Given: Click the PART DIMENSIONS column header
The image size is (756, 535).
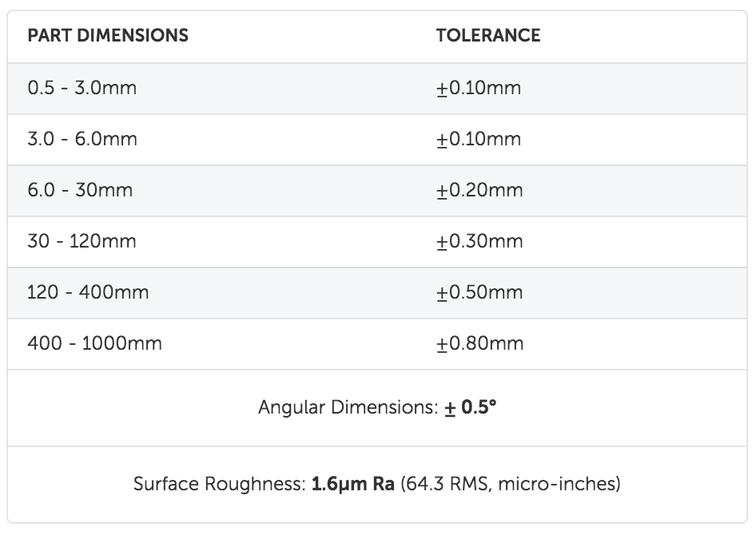Looking at the screenshot, I should [108, 36].
